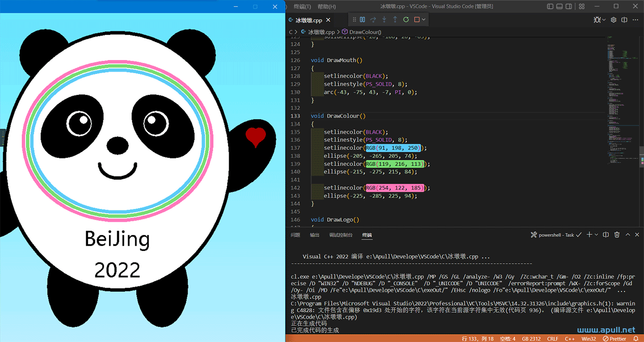Click the green RGB(119, 216, 113) color swatch
644x342 pixels.
coord(395,164)
